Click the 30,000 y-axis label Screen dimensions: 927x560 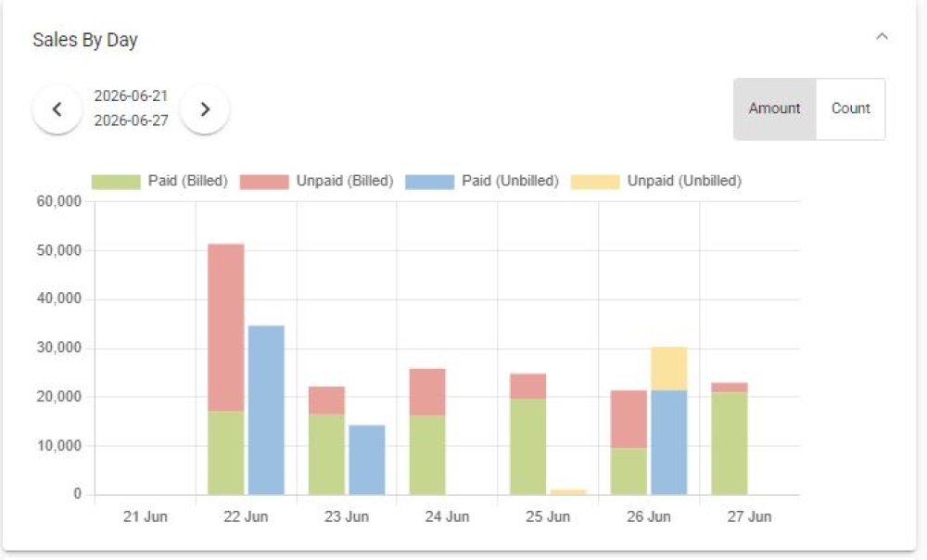(x=59, y=348)
